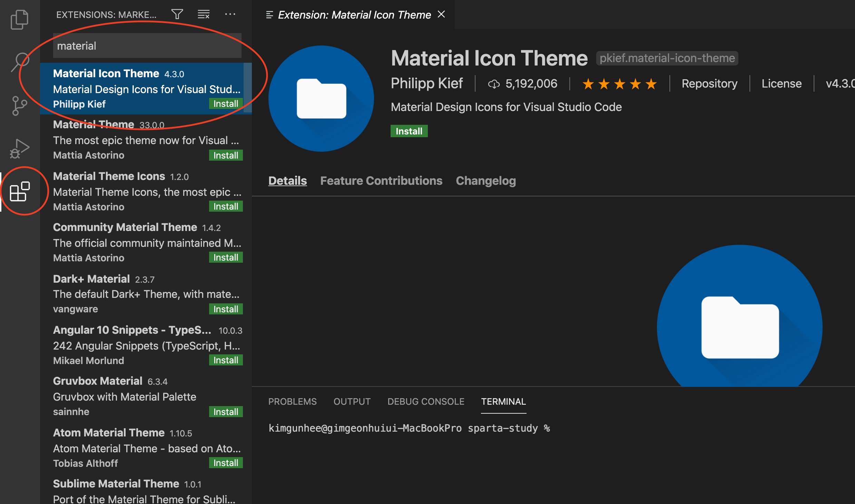Focus the extensions search box containing material
This screenshot has width=855, height=504.
147,46
